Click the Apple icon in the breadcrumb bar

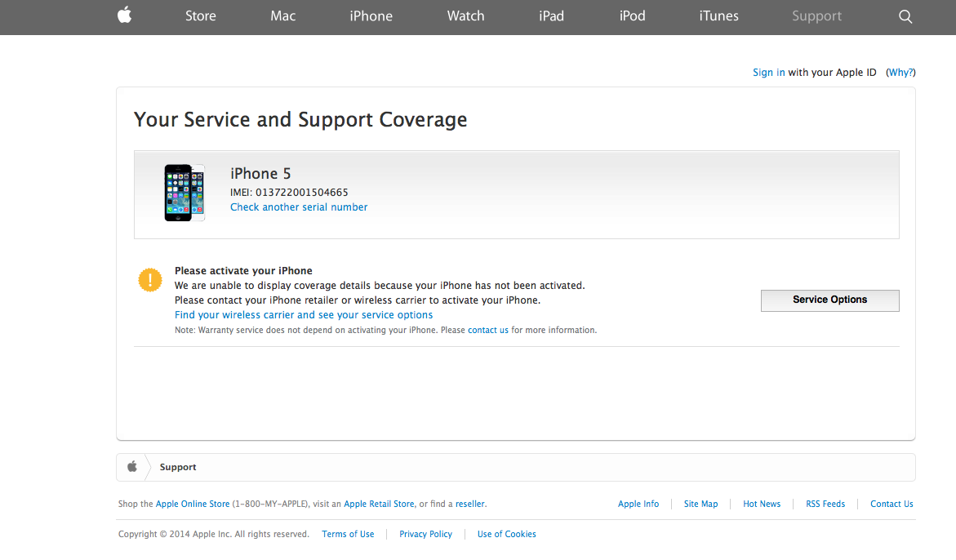tap(132, 467)
